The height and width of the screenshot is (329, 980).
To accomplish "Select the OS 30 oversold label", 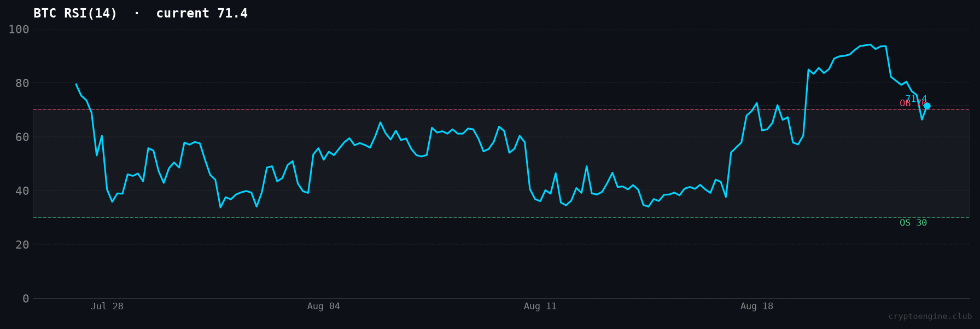I will [913, 223].
